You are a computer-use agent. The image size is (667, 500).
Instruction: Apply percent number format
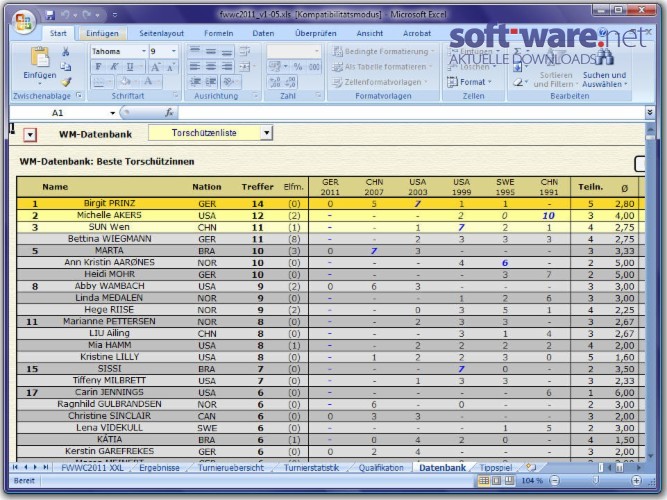298,67
